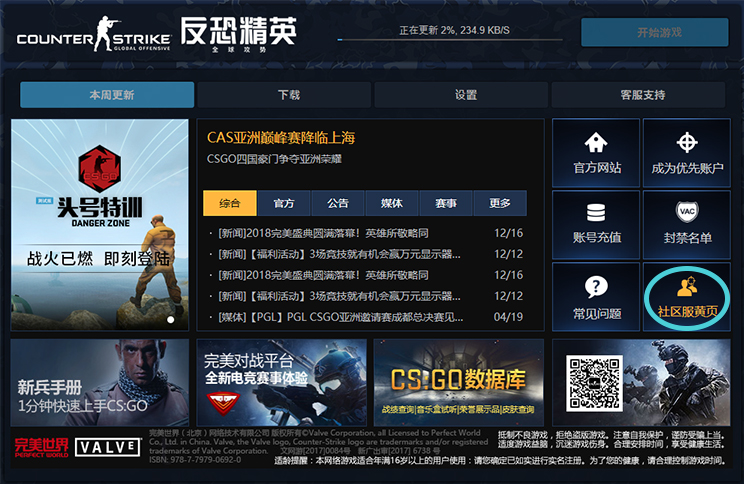Click the 正在更新 2% status text
Viewport: 744px width, 484px height.
[454, 30]
